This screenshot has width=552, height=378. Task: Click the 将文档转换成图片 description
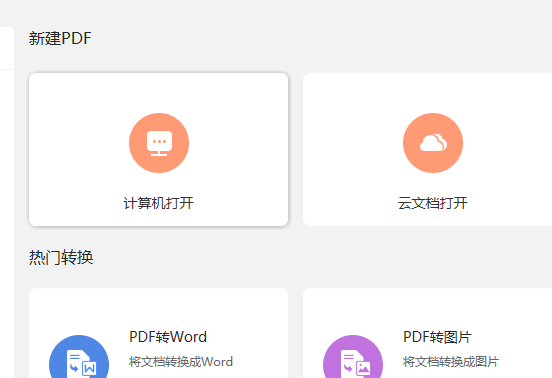coord(451,361)
